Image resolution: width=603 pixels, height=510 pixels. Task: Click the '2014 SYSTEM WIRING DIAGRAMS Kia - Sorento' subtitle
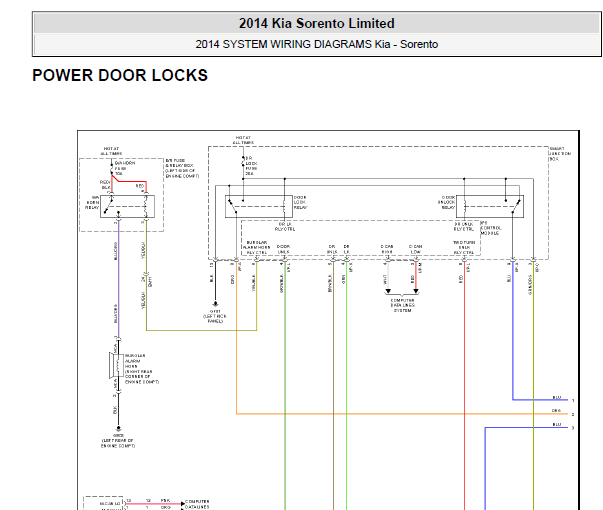coord(316,44)
